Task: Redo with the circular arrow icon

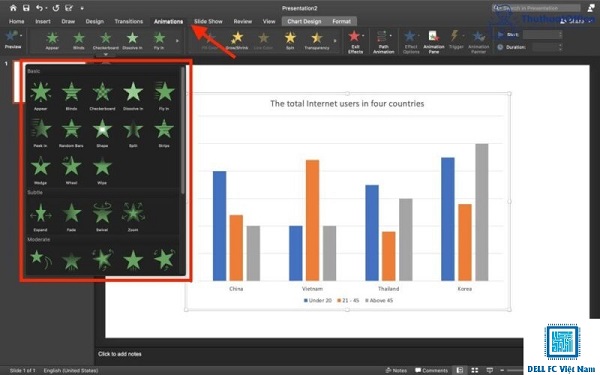Action: (56, 8)
